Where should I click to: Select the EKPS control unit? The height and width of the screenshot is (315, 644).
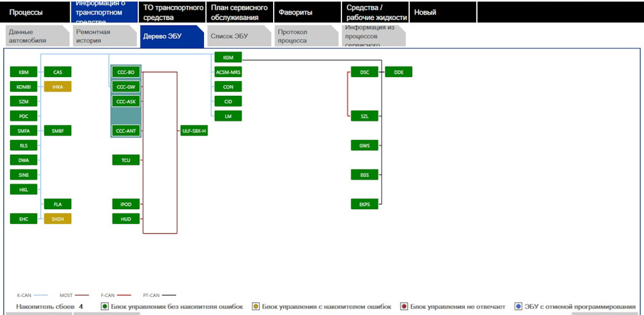(364, 204)
